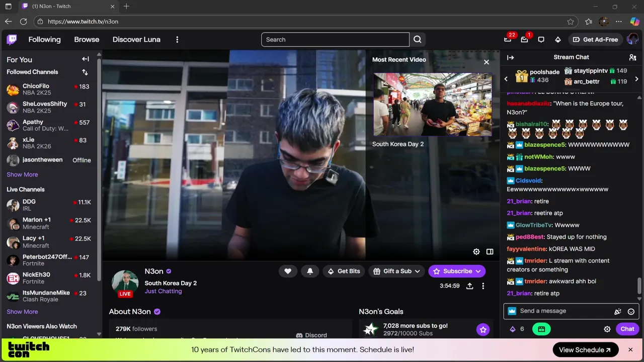Toggle theatre mode on the player

coord(490,251)
